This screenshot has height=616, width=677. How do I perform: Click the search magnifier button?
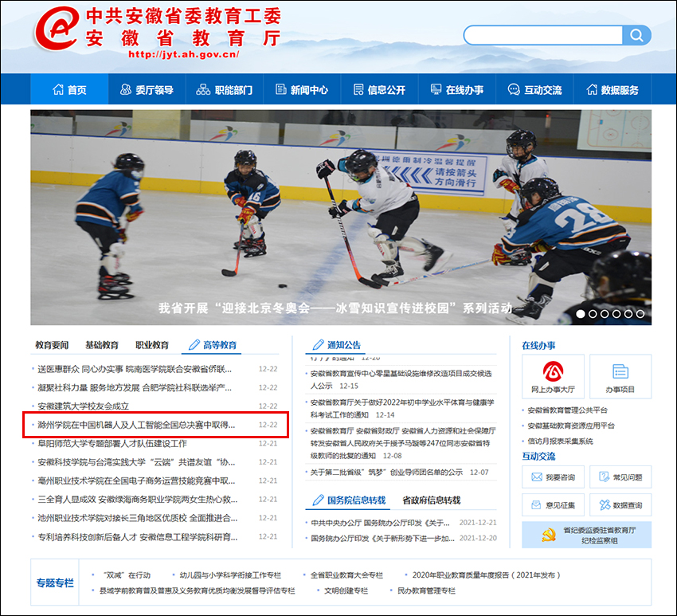coord(636,35)
